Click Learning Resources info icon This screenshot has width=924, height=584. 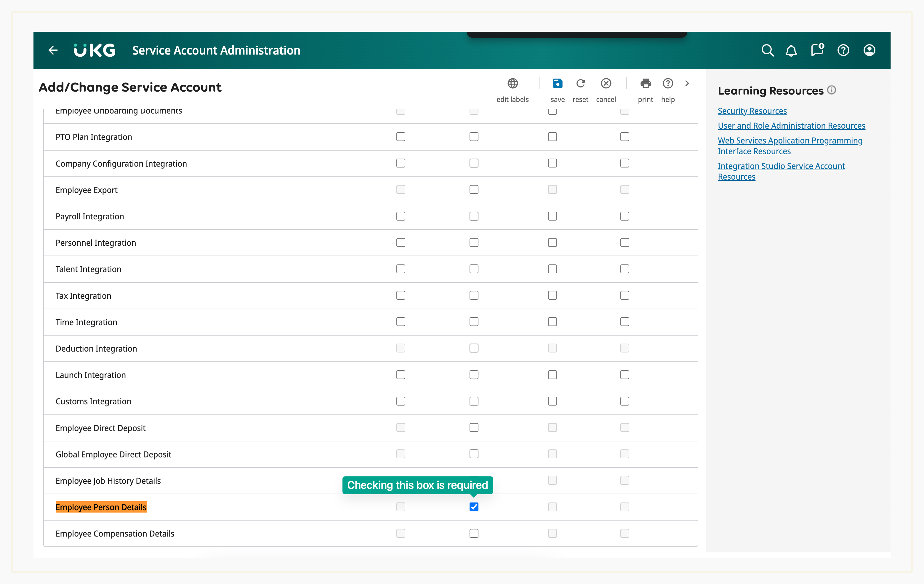click(x=832, y=90)
